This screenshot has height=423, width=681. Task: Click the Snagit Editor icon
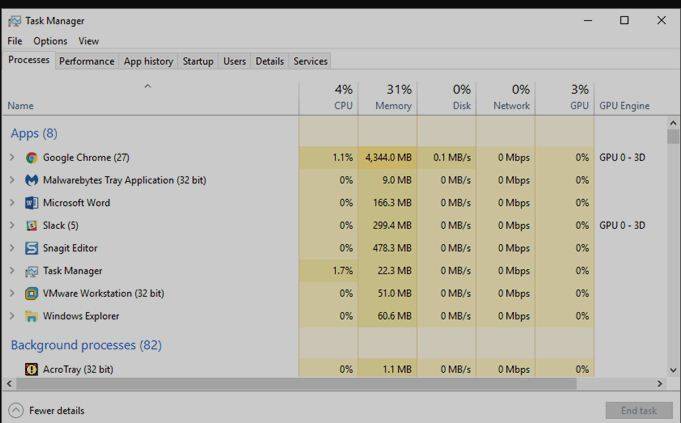point(31,248)
